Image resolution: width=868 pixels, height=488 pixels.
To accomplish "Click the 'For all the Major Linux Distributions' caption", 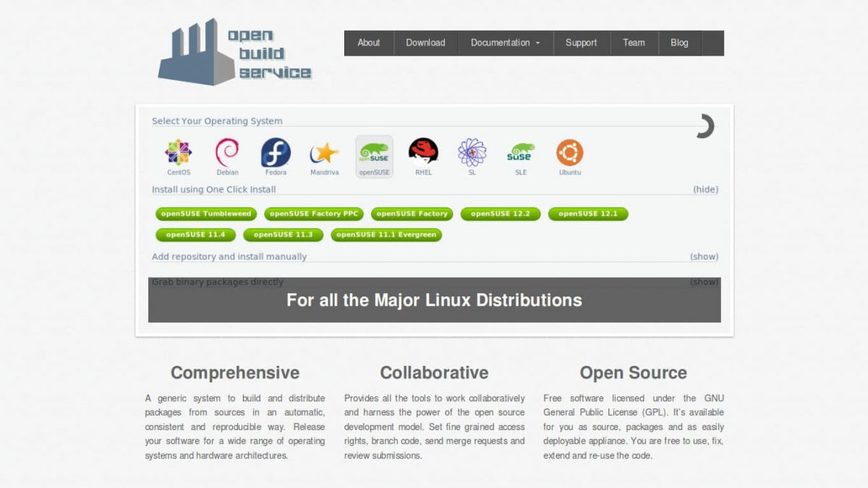I will click(x=434, y=300).
